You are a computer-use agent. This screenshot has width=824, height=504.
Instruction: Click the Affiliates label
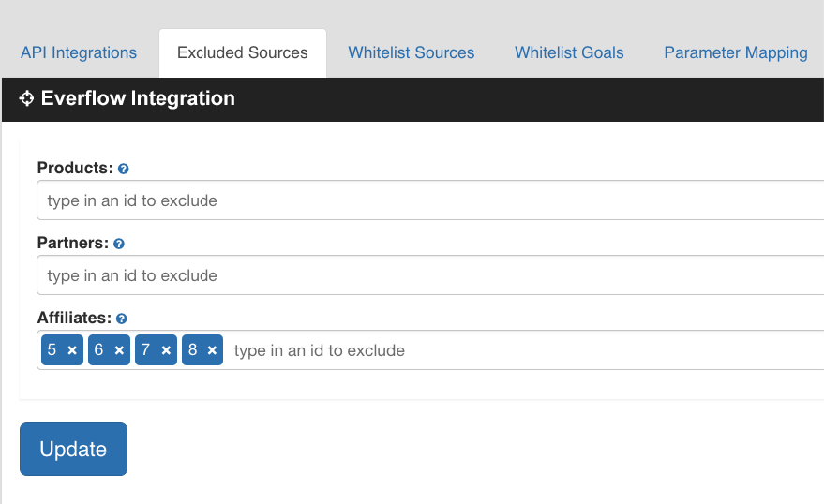pos(74,319)
